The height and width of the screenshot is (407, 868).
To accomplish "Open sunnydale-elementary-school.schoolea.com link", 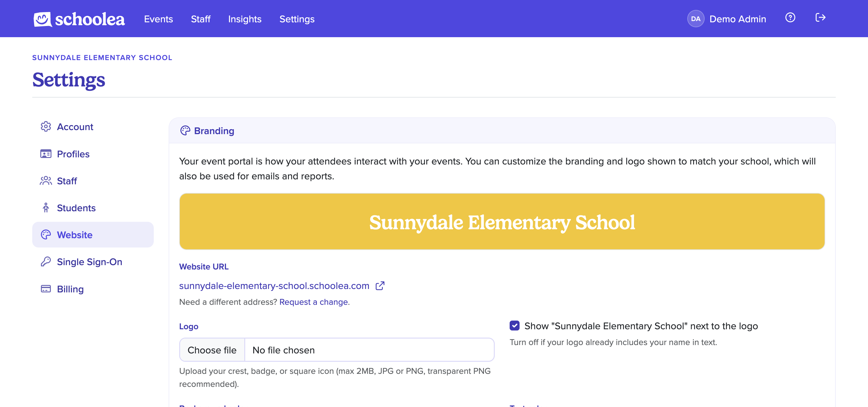I will pyautogui.click(x=274, y=286).
